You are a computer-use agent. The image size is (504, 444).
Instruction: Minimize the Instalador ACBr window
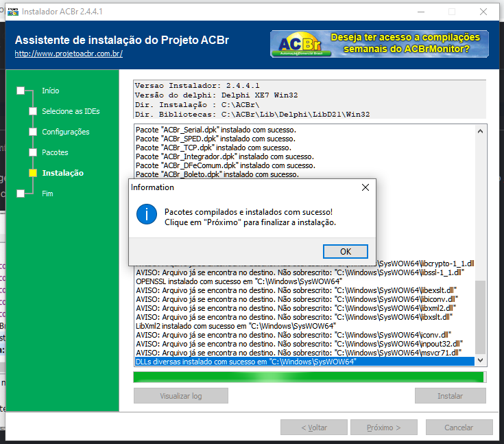pyautogui.click(x=421, y=12)
